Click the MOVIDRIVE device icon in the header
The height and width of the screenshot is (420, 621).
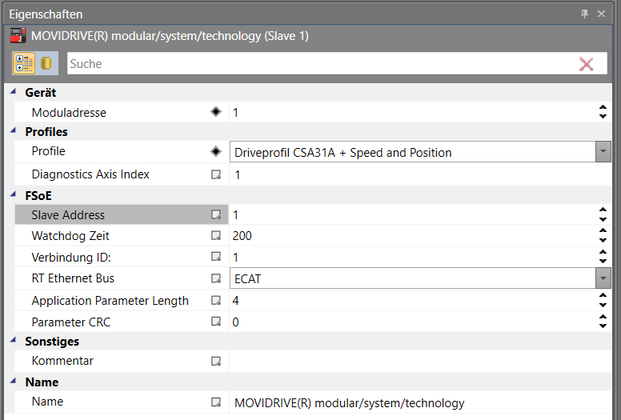(16, 36)
